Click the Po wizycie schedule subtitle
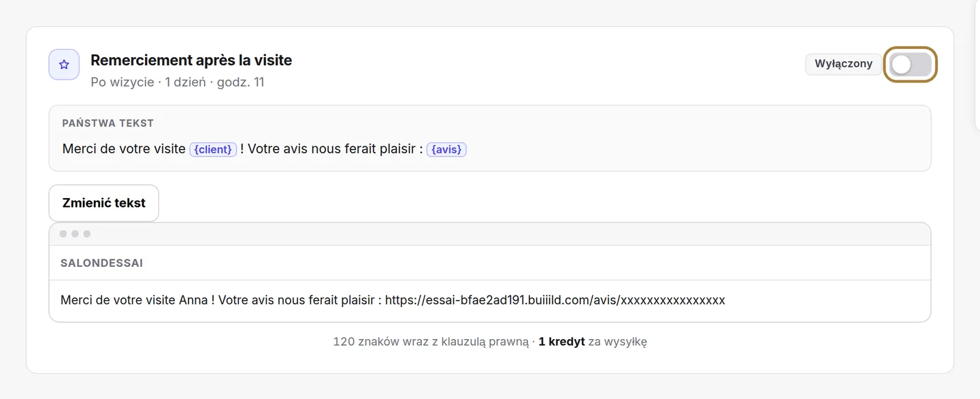This screenshot has height=399, width=980. click(178, 82)
